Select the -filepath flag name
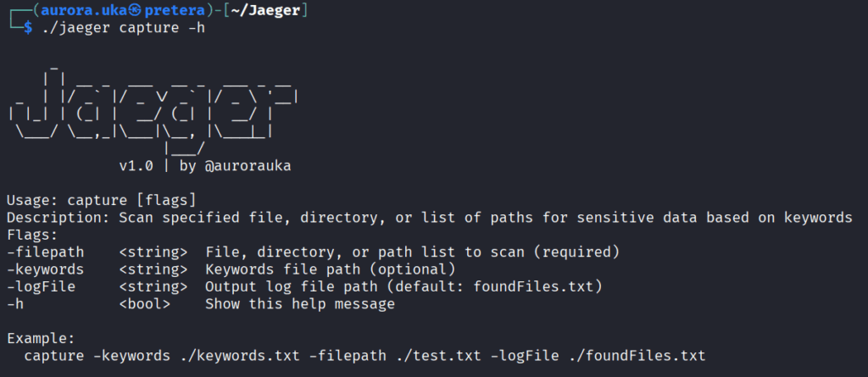The image size is (868, 377). click(x=42, y=252)
